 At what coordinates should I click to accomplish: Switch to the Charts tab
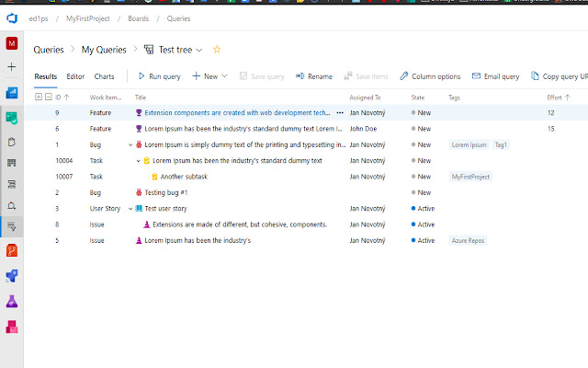(x=104, y=76)
